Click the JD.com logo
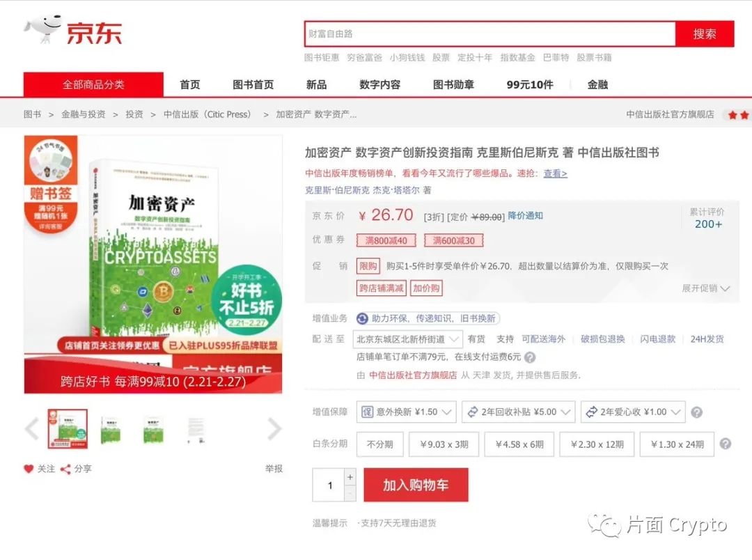The image size is (752, 560). pos(73,31)
